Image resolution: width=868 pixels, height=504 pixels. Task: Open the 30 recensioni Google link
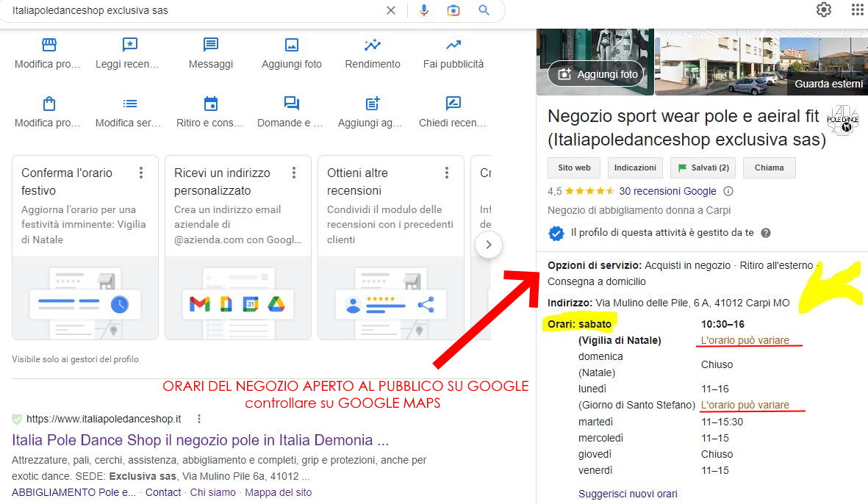pos(667,191)
